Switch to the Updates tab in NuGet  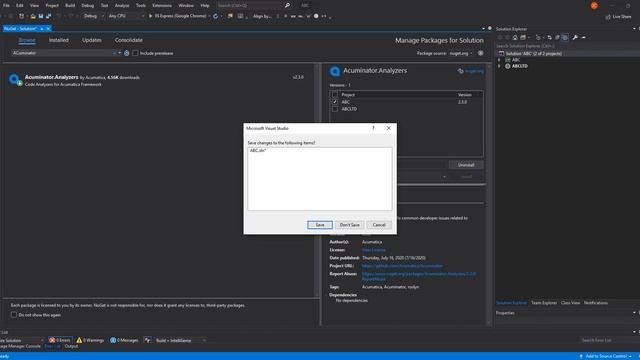[92, 40]
